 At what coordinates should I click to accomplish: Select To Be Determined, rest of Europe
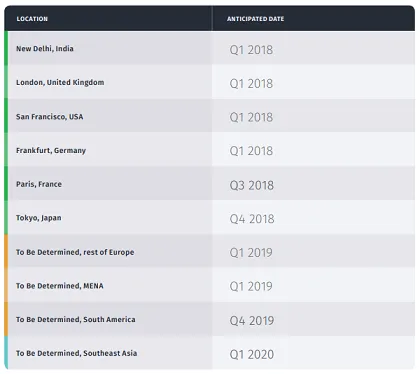pyautogui.click(x=75, y=252)
